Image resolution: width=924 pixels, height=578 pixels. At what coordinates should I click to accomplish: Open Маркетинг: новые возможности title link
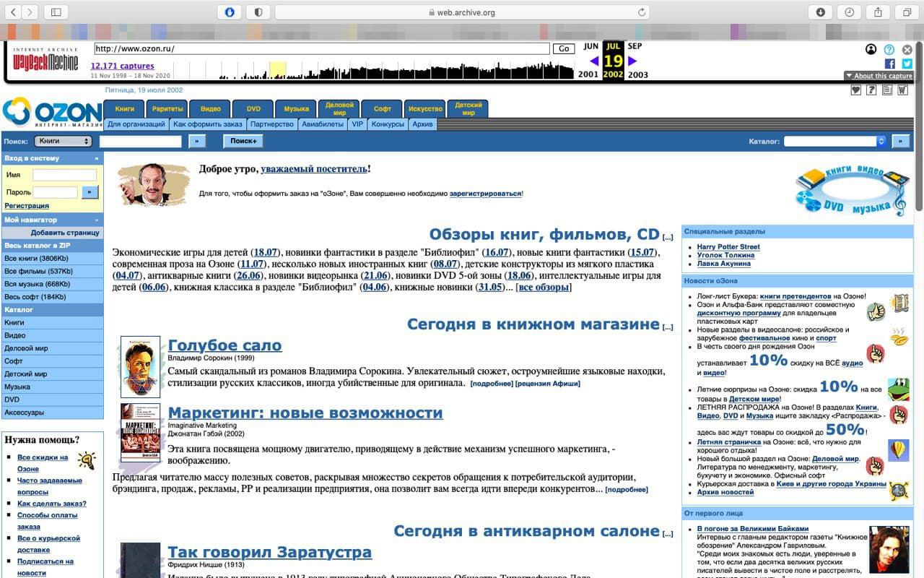click(305, 413)
